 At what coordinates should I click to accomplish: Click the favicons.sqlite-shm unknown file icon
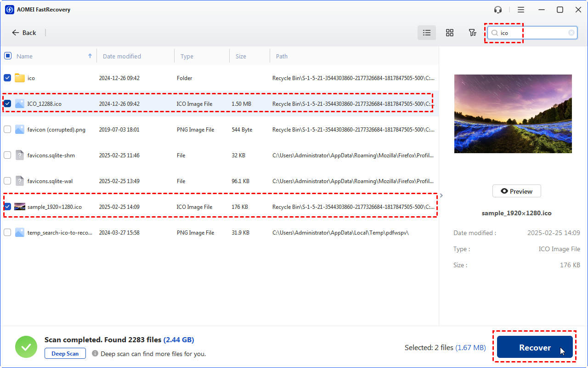tap(19, 155)
